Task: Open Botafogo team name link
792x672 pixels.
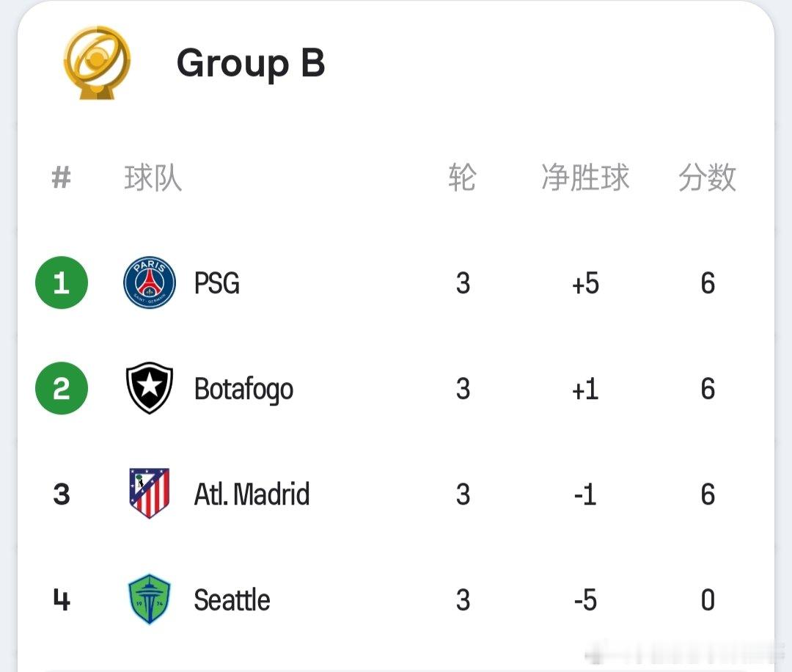Action: pos(243,390)
